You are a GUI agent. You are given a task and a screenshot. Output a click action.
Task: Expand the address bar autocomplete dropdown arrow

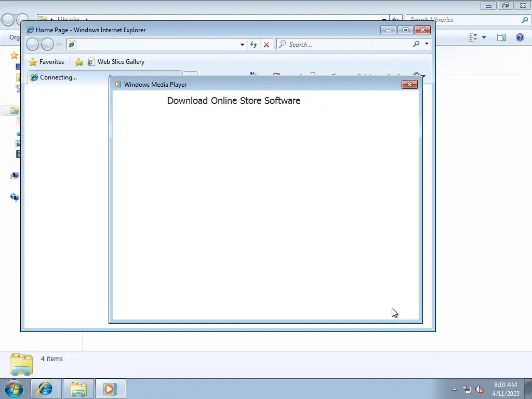click(242, 45)
